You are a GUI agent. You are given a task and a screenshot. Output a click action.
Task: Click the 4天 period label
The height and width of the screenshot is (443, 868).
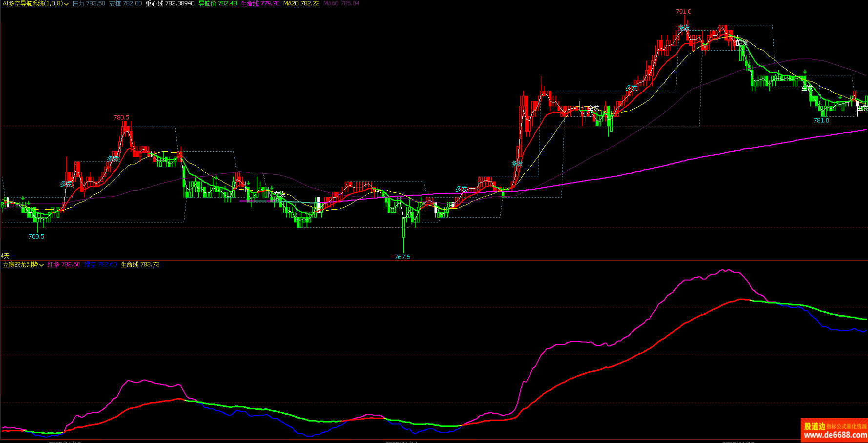pos(5,256)
